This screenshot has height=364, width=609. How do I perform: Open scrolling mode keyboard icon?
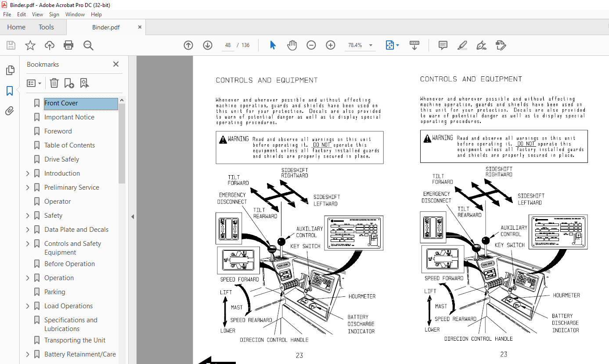[x=414, y=45]
